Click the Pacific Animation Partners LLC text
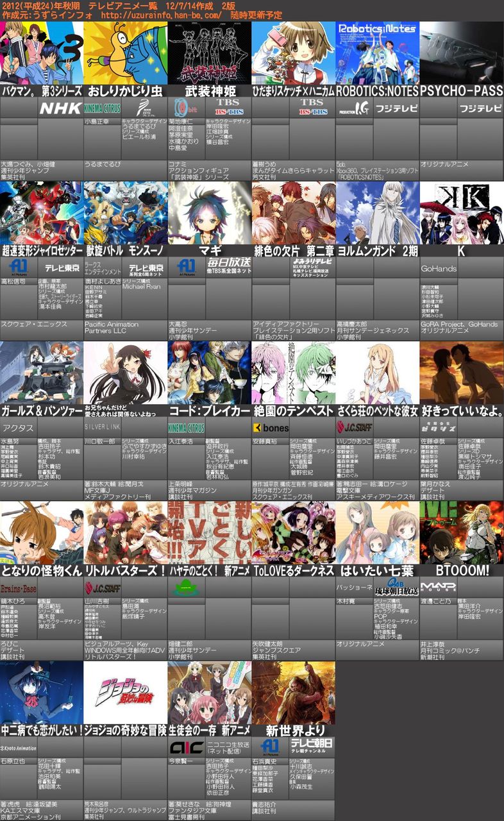The height and width of the screenshot is (821, 504). [112, 328]
